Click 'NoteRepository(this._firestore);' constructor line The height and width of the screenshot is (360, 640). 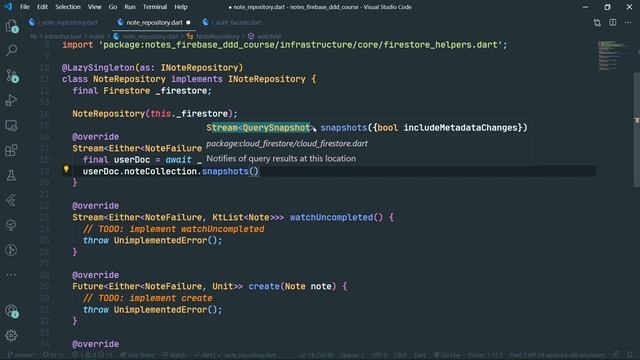155,114
